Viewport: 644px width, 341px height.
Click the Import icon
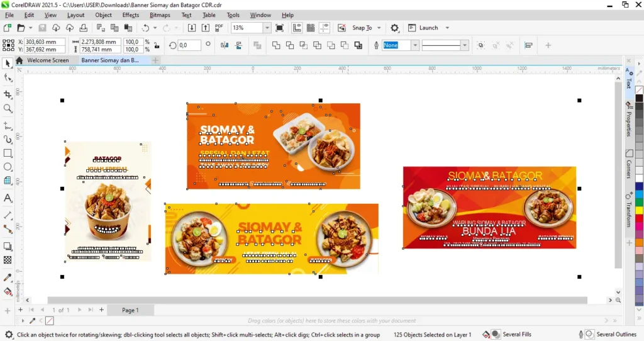pyautogui.click(x=191, y=28)
